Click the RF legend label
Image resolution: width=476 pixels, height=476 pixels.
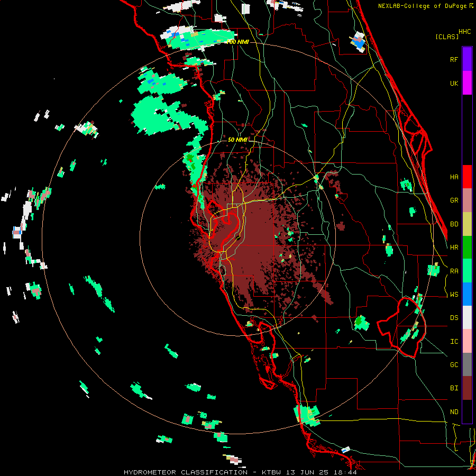(x=454, y=59)
